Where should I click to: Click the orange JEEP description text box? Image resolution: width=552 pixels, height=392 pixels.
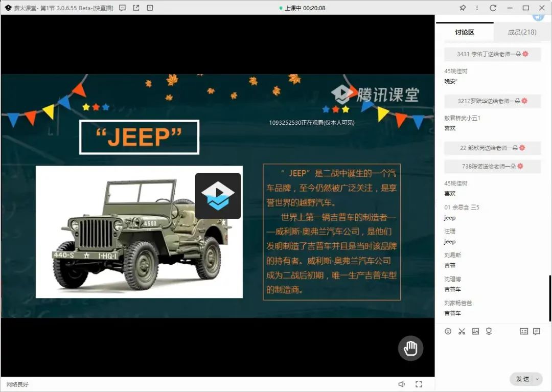[332, 232]
